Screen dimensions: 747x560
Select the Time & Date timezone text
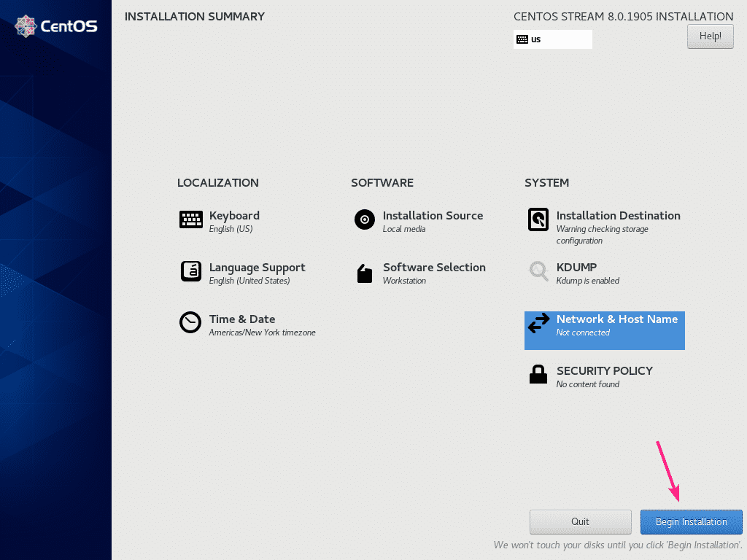(262, 332)
